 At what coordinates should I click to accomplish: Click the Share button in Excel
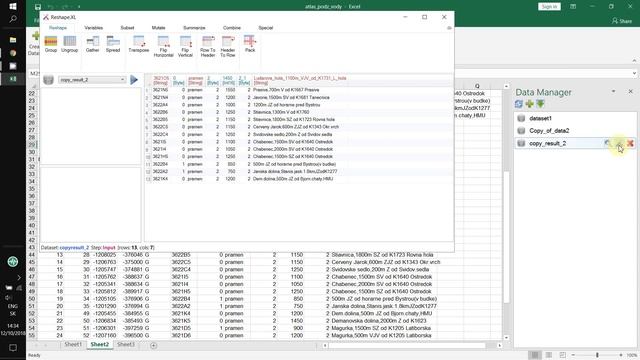(x=622, y=20)
